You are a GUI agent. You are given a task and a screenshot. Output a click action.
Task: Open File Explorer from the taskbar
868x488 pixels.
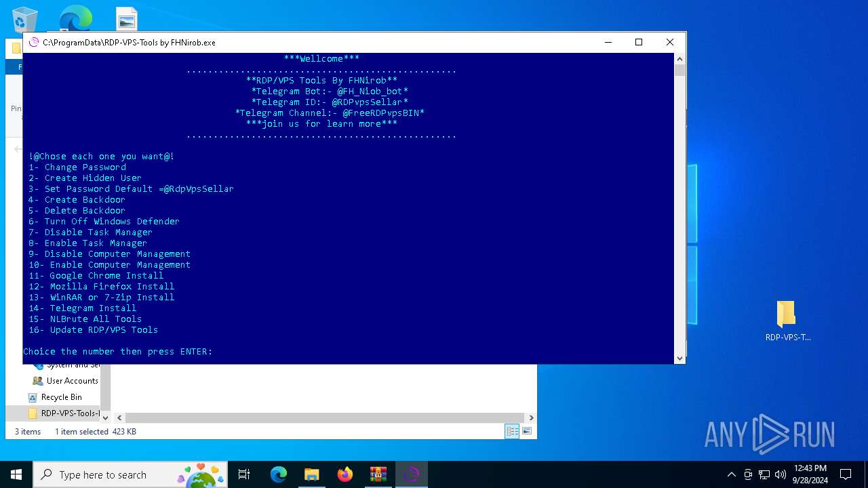tap(312, 474)
